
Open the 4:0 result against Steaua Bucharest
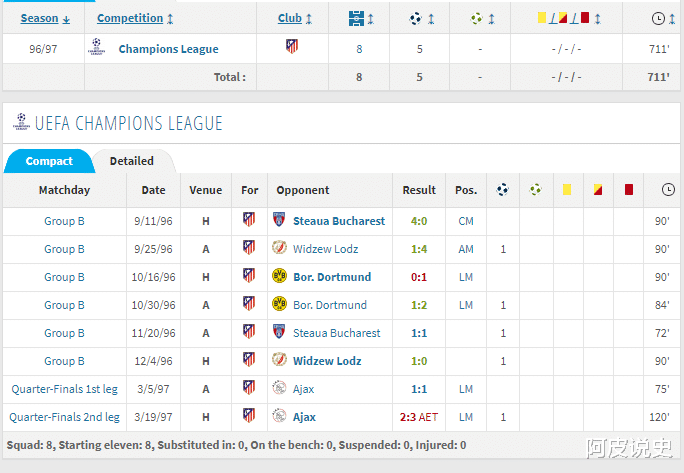coord(419,221)
